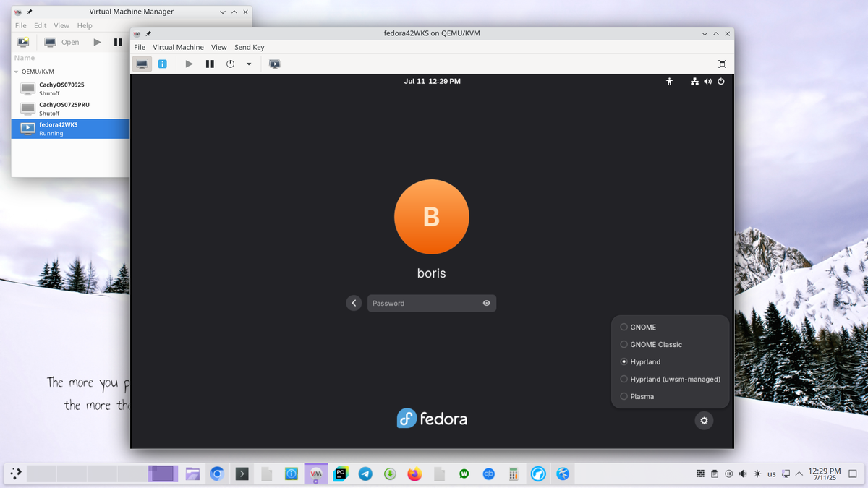Open the shutdown options dropdown arrow
The width and height of the screenshot is (868, 488).
248,64
